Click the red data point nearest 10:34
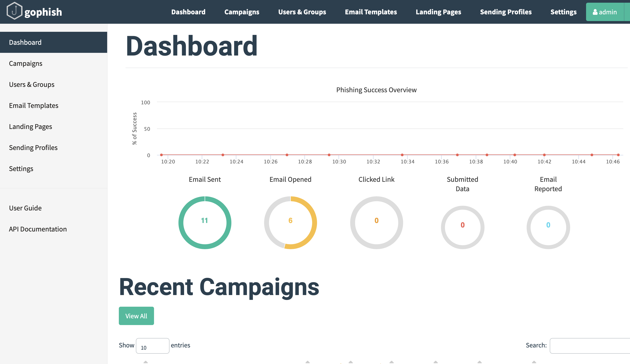The height and width of the screenshot is (364, 630). 402,155
